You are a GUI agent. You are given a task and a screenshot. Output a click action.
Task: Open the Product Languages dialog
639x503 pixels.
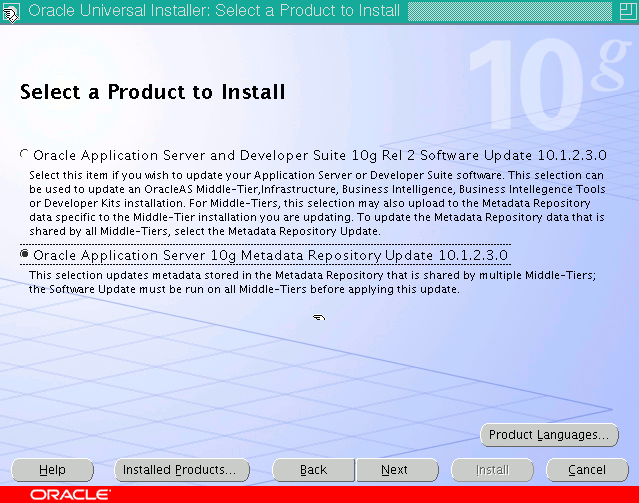tap(549, 435)
